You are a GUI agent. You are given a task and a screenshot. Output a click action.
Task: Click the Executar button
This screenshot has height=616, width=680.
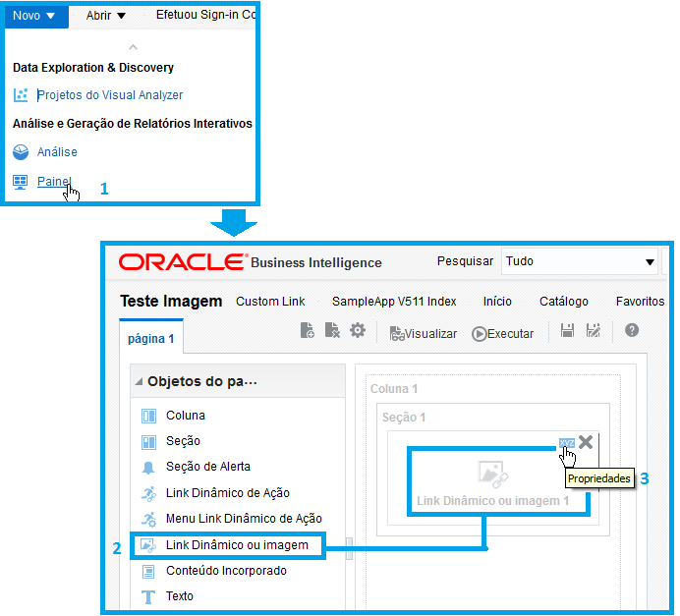pos(502,334)
